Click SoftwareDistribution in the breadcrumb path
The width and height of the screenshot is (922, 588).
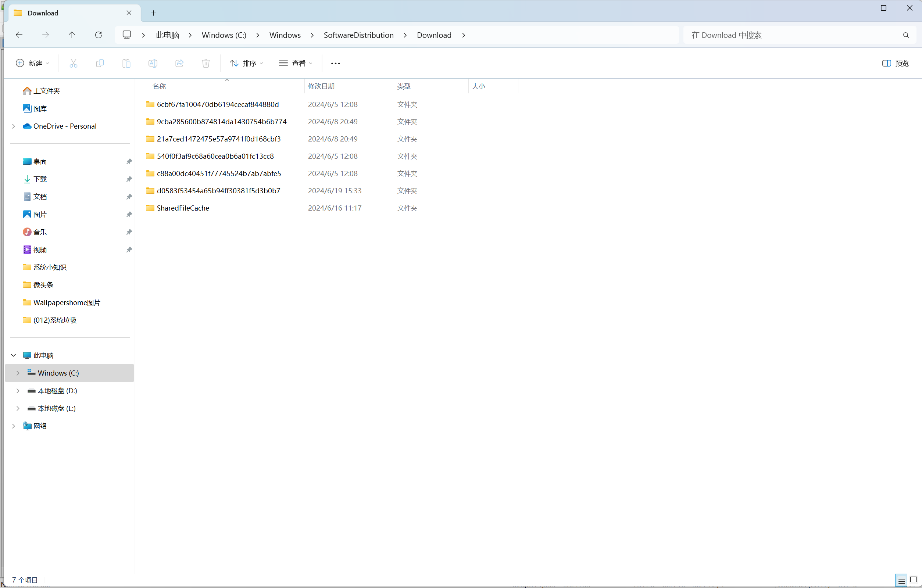coord(358,35)
